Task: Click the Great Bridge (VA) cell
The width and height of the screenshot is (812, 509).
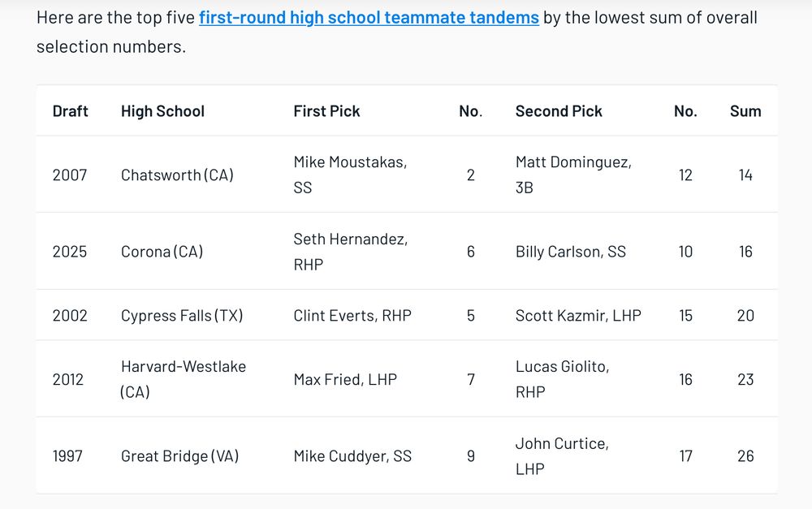Action: (179, 456)
